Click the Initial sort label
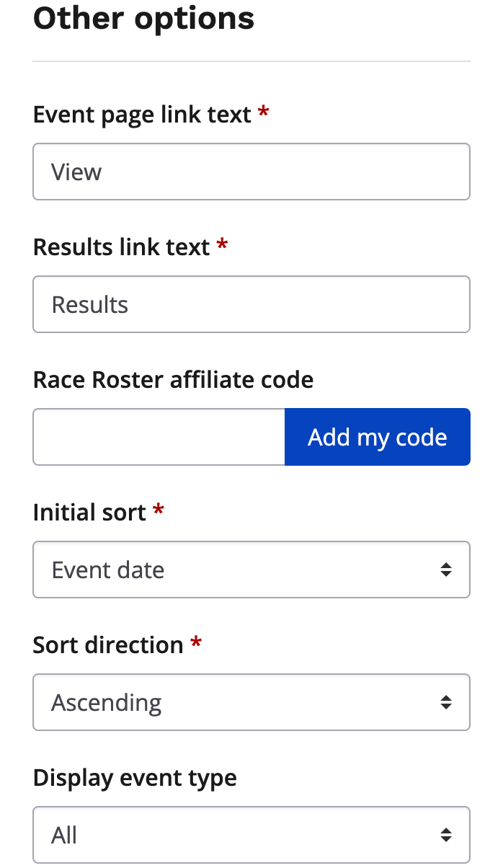 pos(89,513)
